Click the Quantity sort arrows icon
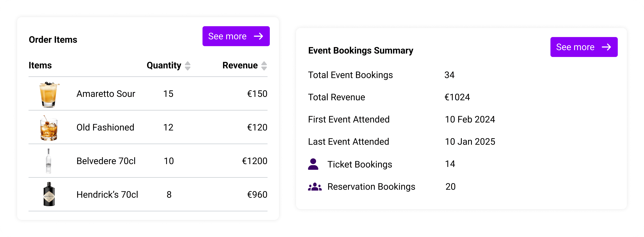 [188, 66]
